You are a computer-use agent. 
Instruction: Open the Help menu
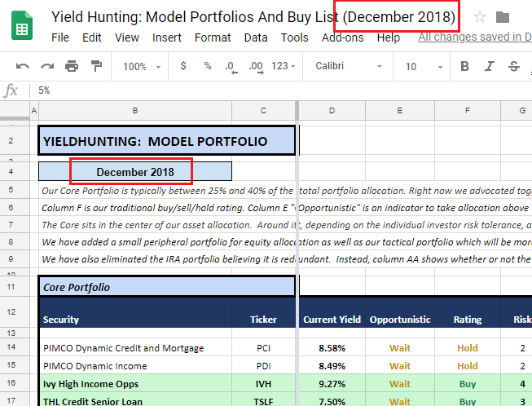[x=389, y=38]
